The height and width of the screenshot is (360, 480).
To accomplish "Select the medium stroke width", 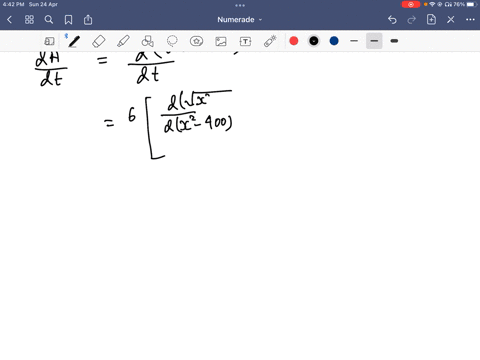I will (x=374, y=41).
